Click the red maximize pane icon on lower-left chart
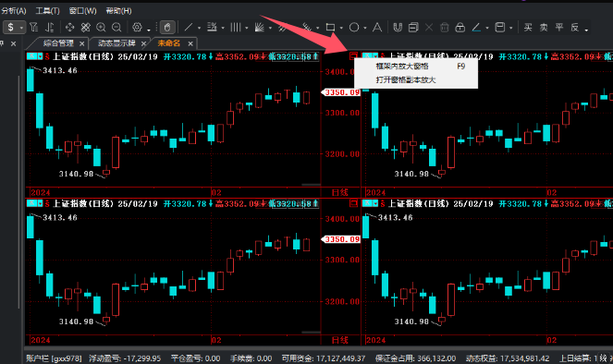This screenshot has width=613, height=364. tap(353, 203)
